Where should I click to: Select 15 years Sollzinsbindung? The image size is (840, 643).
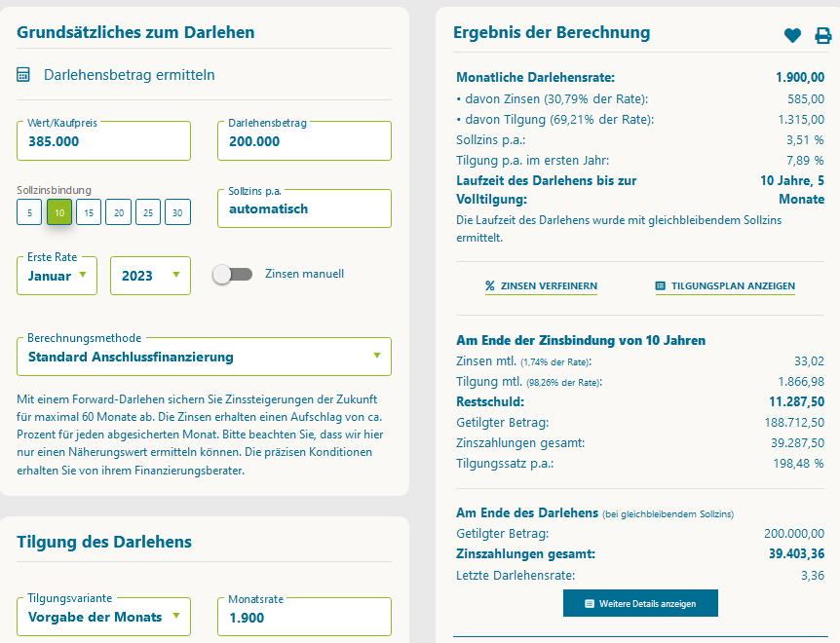tap(89, 212)
